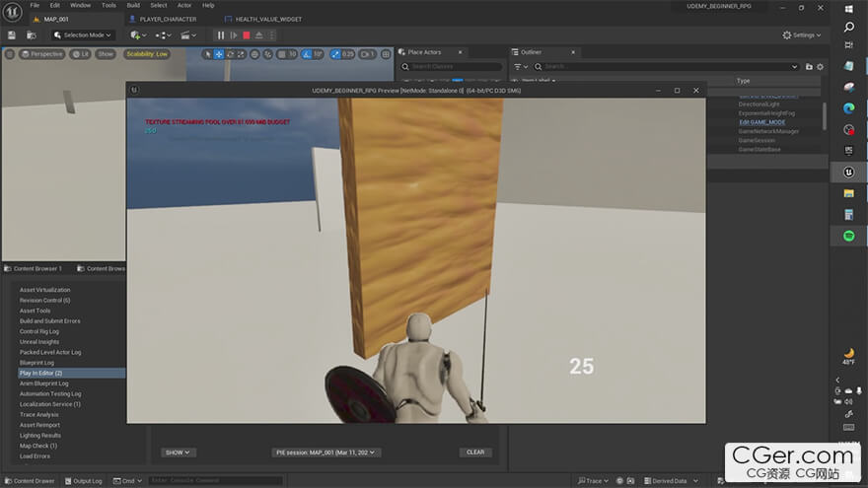The image size is (868, 488).
Task: Open the Settings dropdown
Action: [x=802, y=35]
